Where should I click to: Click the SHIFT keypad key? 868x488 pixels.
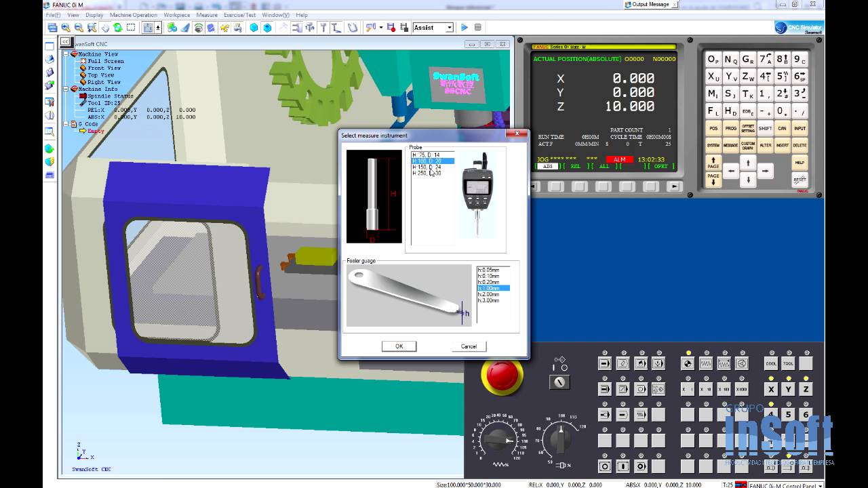click(765, 128)
